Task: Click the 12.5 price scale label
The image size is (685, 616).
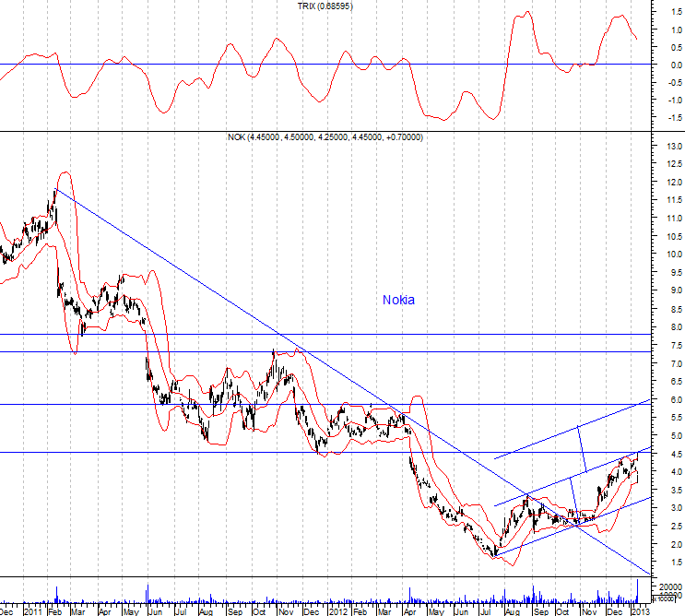Action: coord(675,164)
